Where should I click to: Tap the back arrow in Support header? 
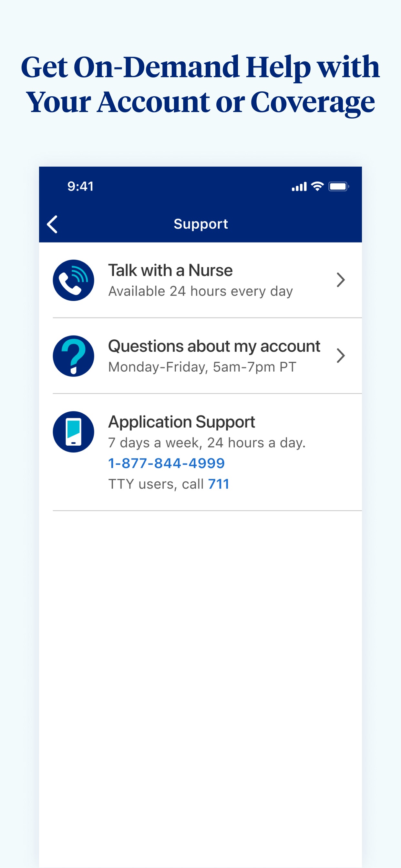pyautogui.click(x=52, y=224)
